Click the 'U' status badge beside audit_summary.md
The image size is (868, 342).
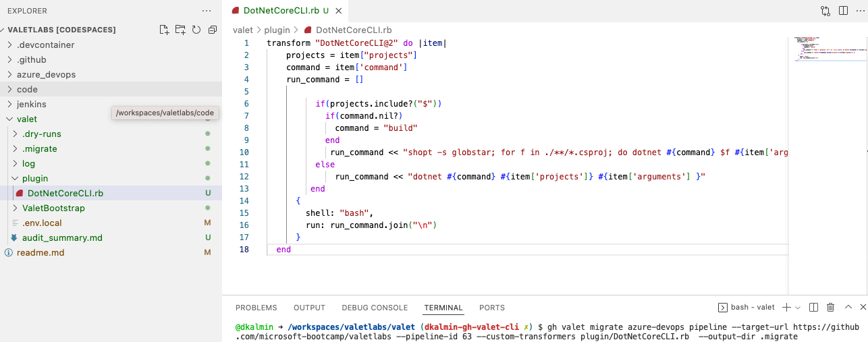tap(208, 237)
